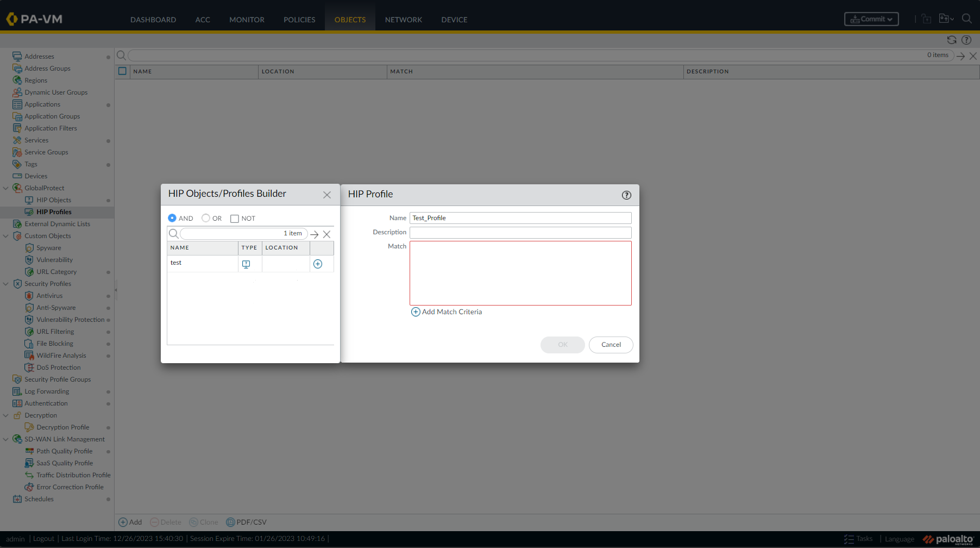Click the DoS Protection icon
This screenshot has width=980, height=548.
29,368
